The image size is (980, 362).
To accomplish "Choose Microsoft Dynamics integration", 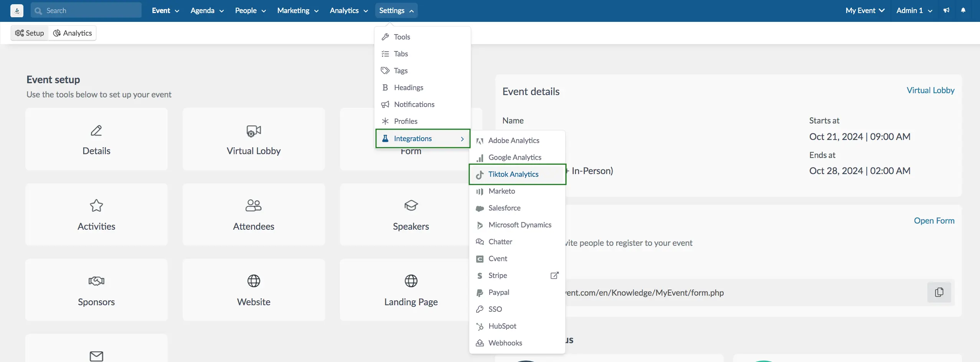I will point(517,225).
